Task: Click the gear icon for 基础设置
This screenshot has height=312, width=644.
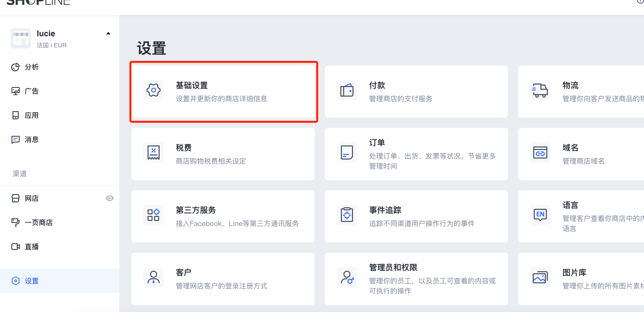Action: pos(153,90)
